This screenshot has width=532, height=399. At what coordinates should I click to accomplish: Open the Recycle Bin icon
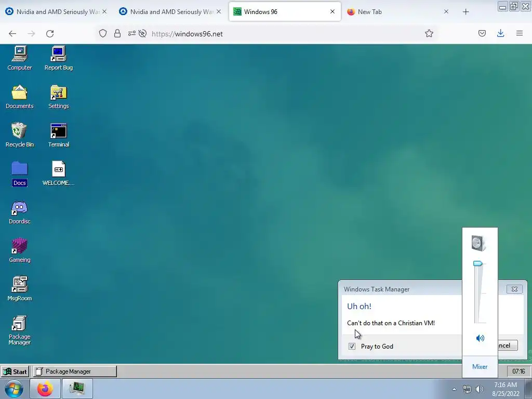click(x=20, y=135)
